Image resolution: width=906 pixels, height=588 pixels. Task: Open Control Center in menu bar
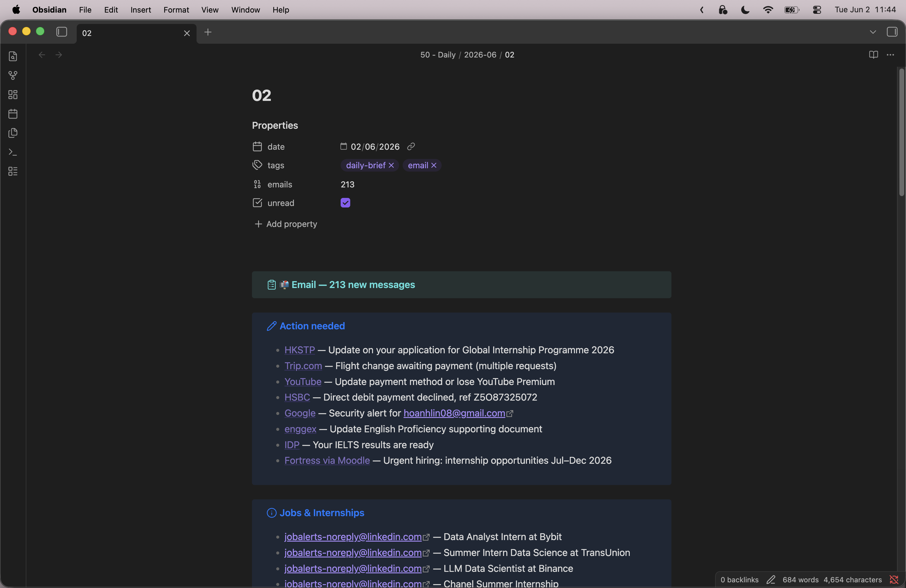(x=817, y=10)
